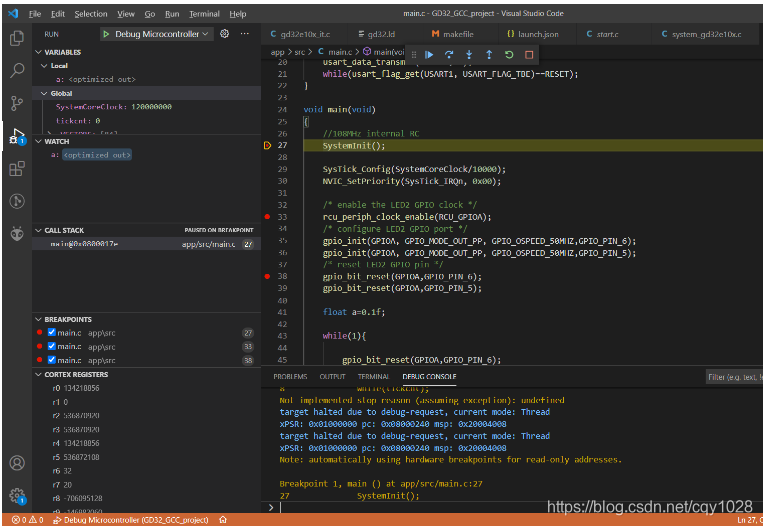Start debugging with green play button
763x526 pixels.
106,34
